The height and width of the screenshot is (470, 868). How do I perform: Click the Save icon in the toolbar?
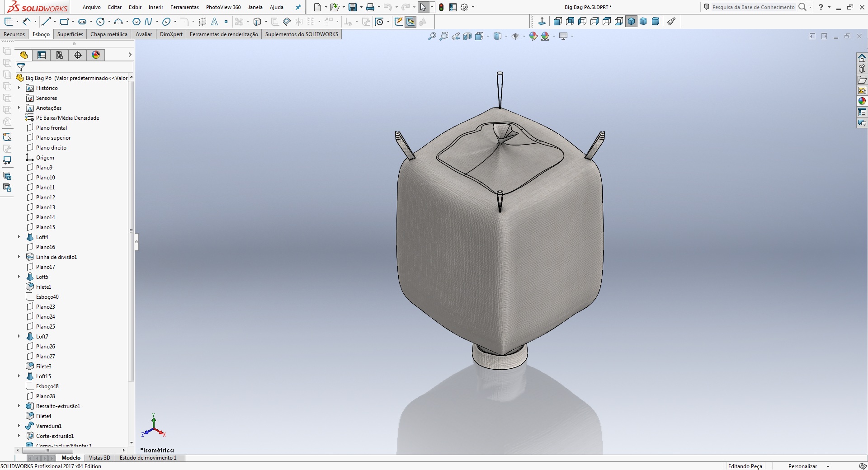click(x=353, y=7)
